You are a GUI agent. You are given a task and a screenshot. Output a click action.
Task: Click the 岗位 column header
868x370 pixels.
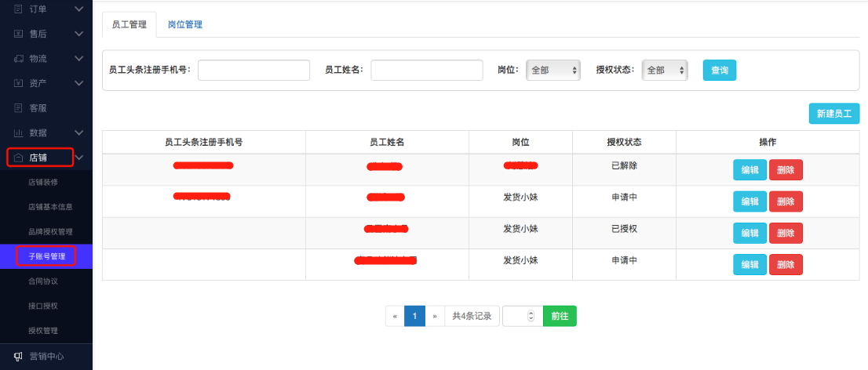pyautogui.click(x=520, y=142)
